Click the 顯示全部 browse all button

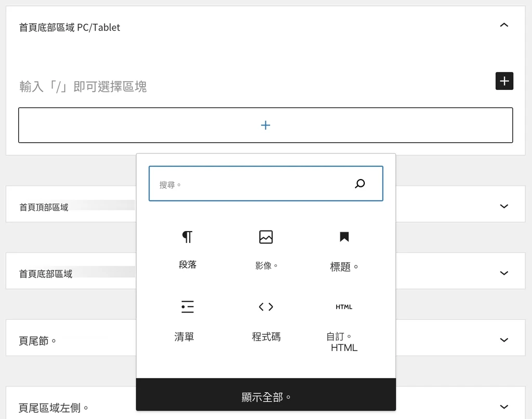click(x=266, y=395)
